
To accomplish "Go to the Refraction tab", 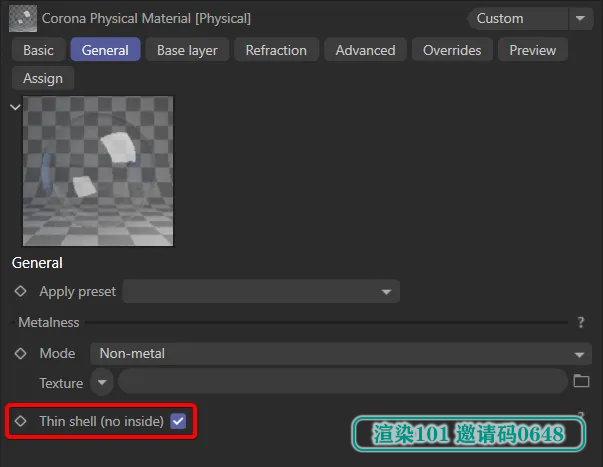I will click(277, 50).
